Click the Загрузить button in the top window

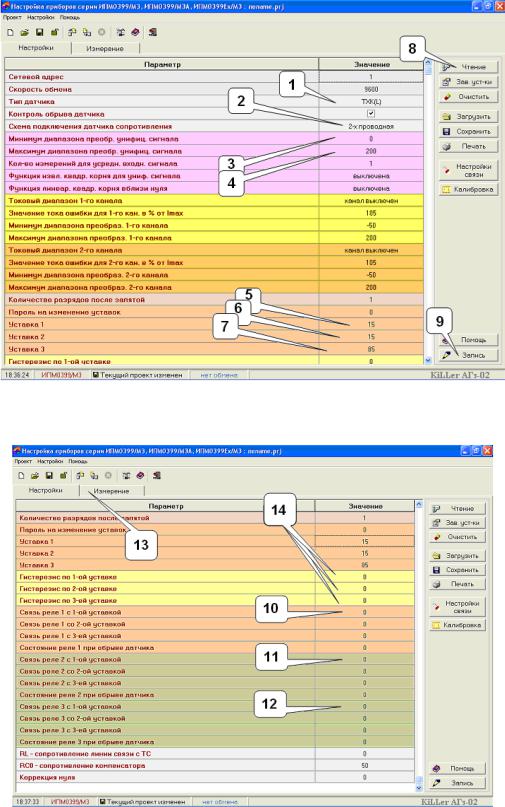[468, 117]
